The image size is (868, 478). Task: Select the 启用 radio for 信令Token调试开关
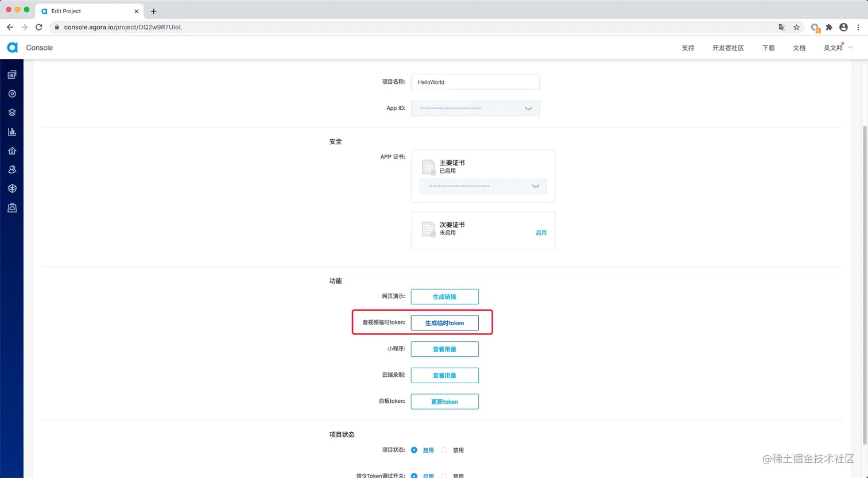coord(414,475)
